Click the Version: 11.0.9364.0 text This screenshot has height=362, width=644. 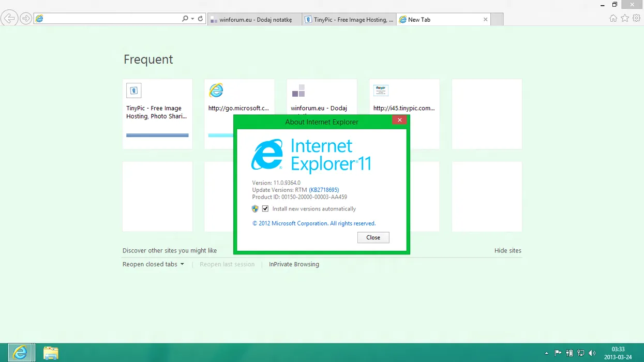pos(276,183)
